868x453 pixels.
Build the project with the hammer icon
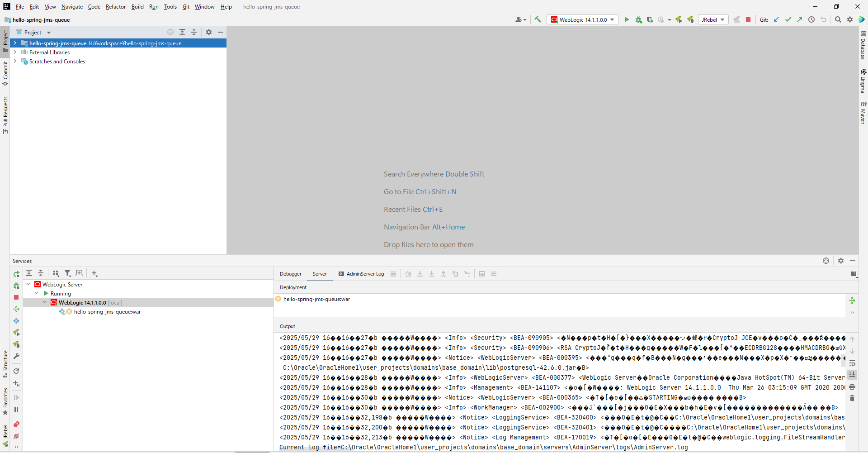[x=538, y=19]
